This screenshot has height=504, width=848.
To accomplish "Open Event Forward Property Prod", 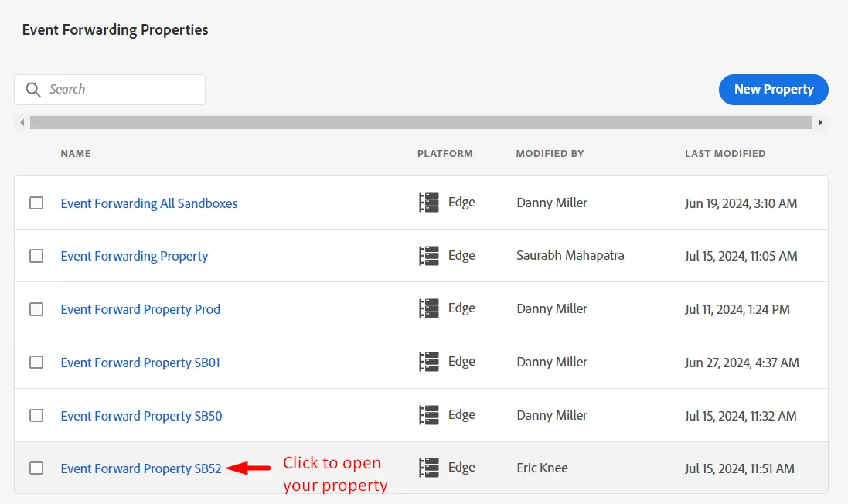I will [141, 309].
